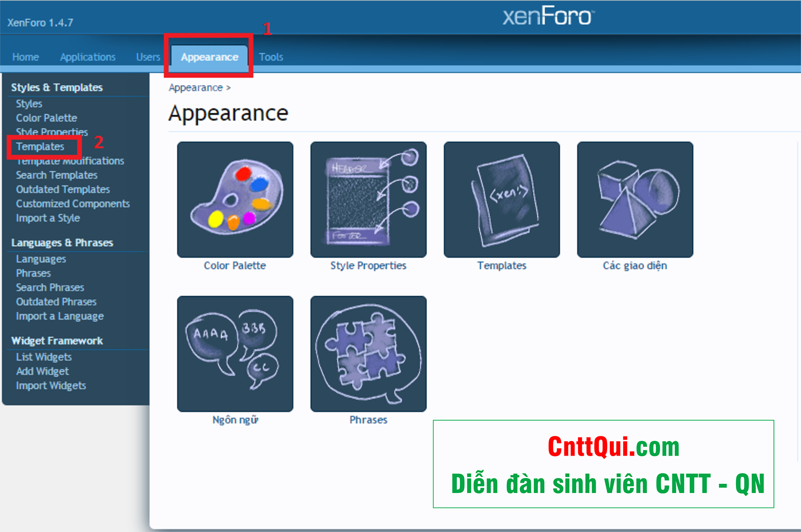
Task: Open the Style Properties icon tile
Action: pyautogui.click(x=369, y=199)
